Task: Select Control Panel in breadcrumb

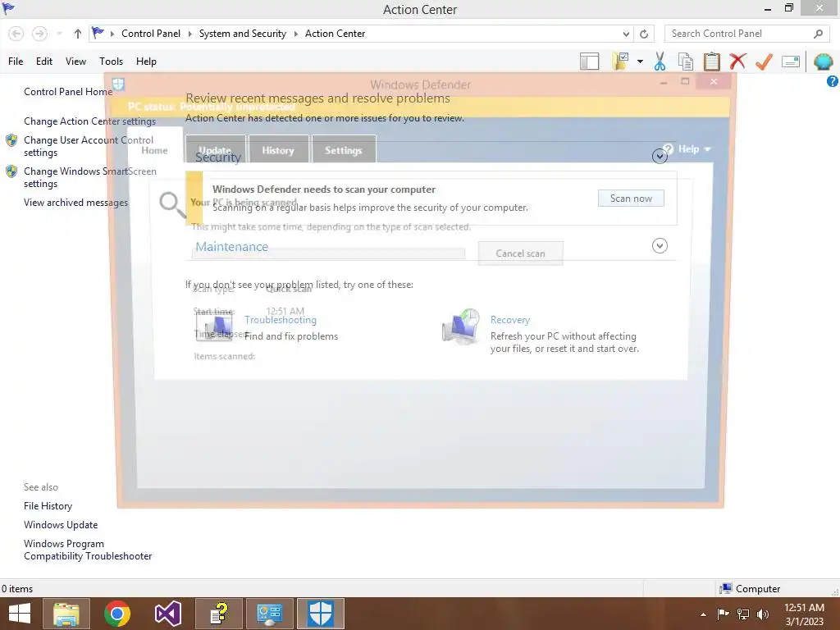Action: pos(151,33)
